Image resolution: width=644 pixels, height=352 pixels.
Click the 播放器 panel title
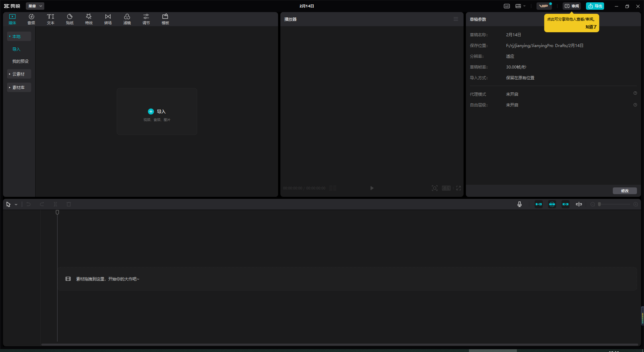coord(290,19)
